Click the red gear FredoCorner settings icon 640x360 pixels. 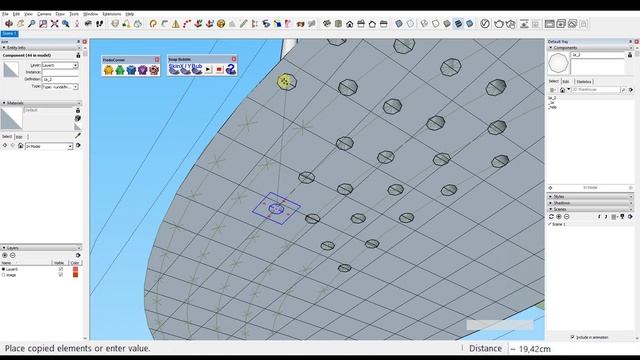pos(153,70)
